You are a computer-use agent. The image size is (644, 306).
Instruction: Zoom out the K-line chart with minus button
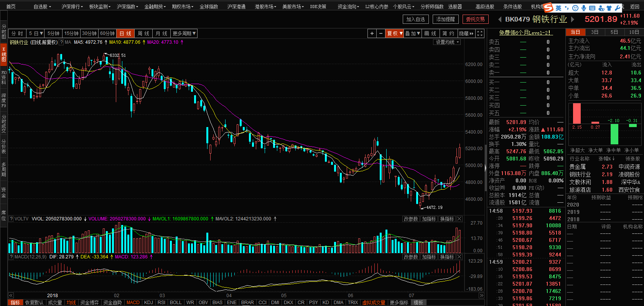[x=380, y=33]
